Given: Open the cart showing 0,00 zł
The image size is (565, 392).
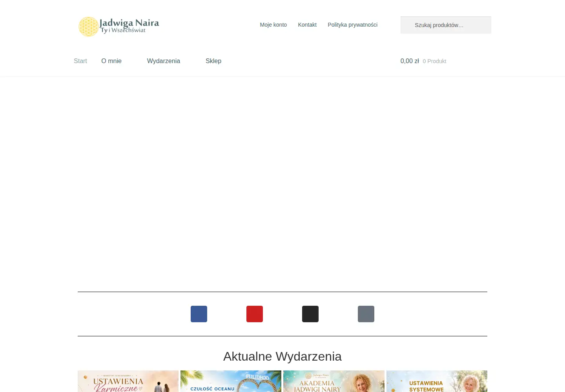Looking at the screenshot, I should pos(423,61).
